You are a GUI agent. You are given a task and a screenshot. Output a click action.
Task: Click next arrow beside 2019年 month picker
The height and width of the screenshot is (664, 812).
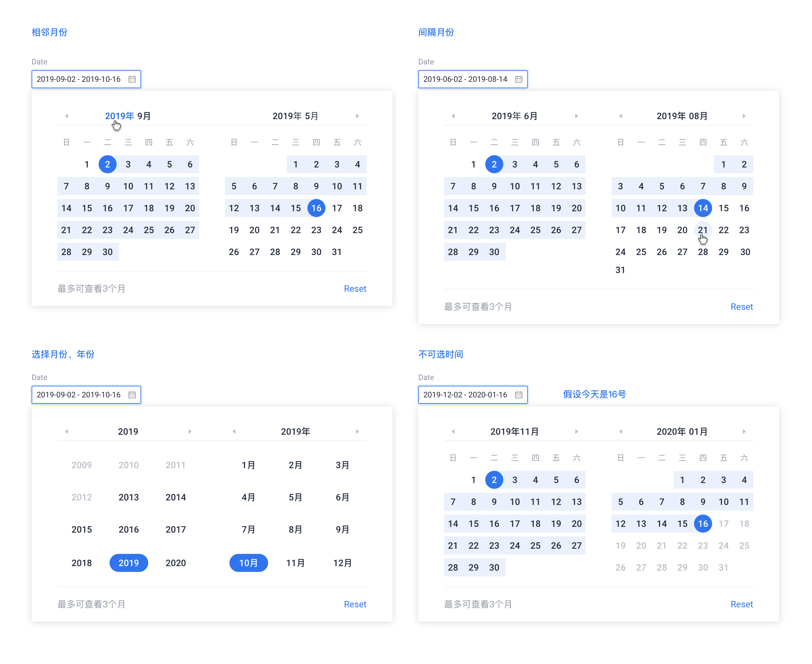357,432
